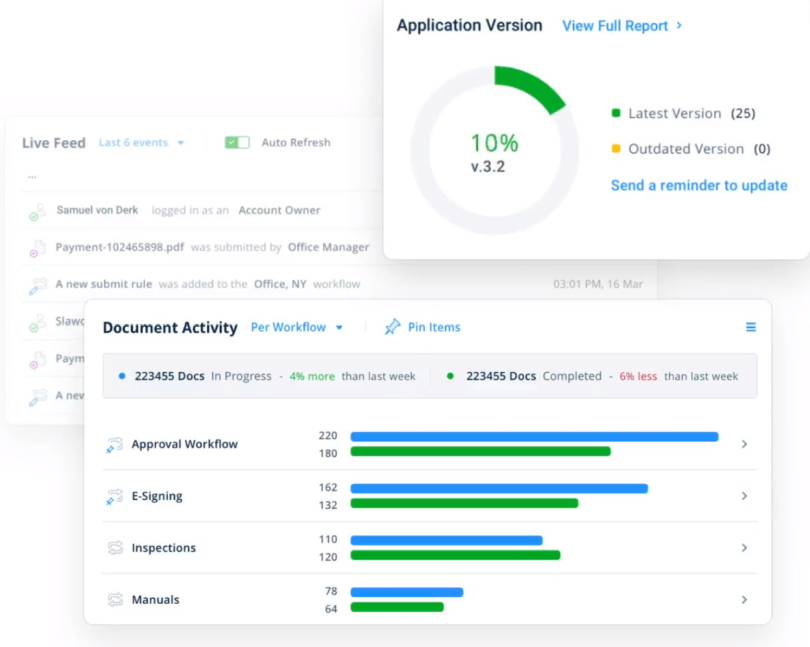Toggle Auto Refresh off
This screenshot has height=647, width=810.
tap(237, 142)
